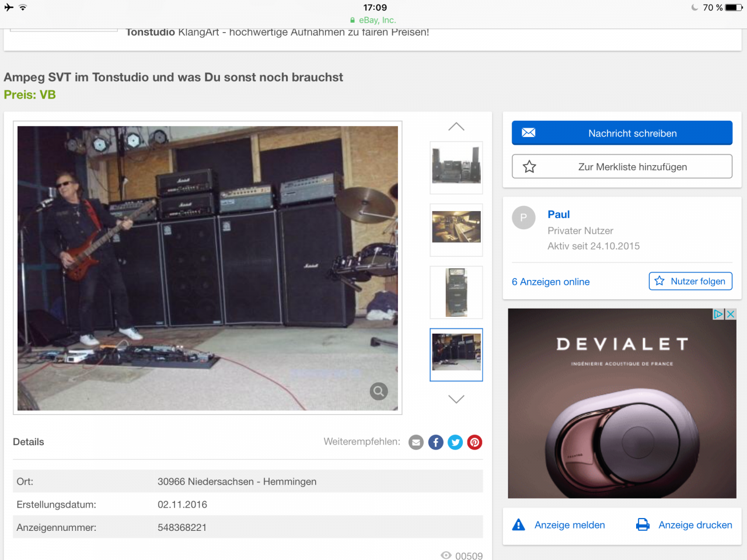Click Privater Nutzer label
This screenshot has width=747, height=560.
(580, 231)
